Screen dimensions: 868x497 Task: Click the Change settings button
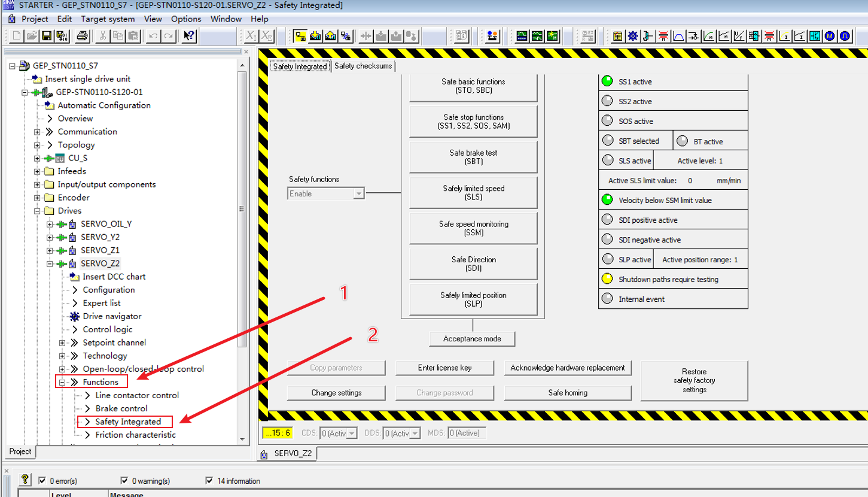pyautogui.click(x=336, y=393)
